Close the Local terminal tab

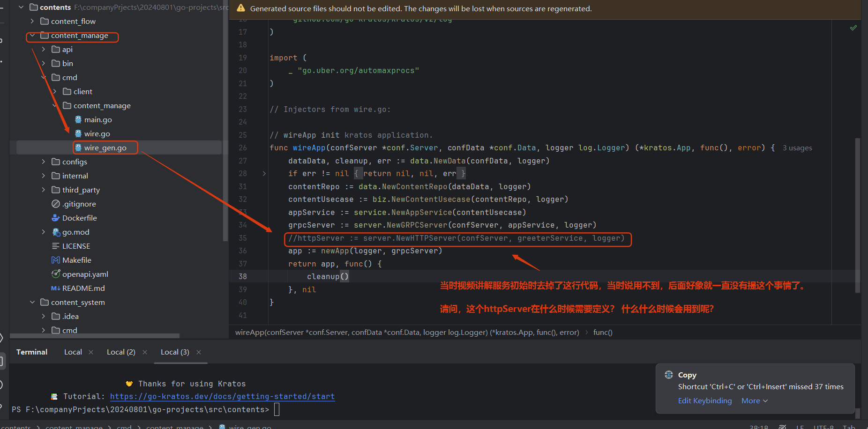91,352
